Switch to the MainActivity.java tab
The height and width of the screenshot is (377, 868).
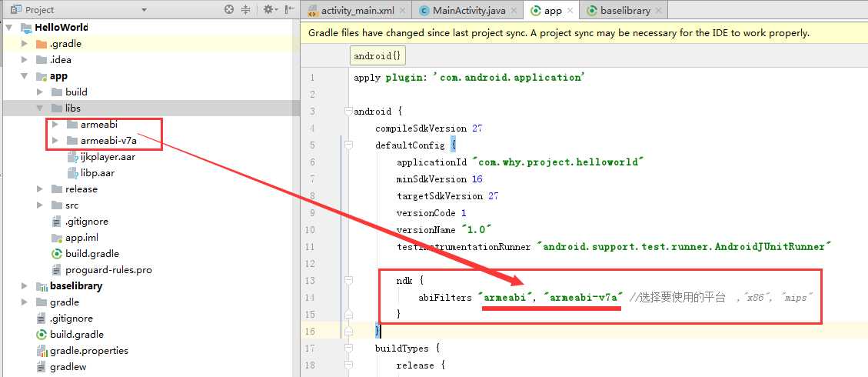pos(469,11)
